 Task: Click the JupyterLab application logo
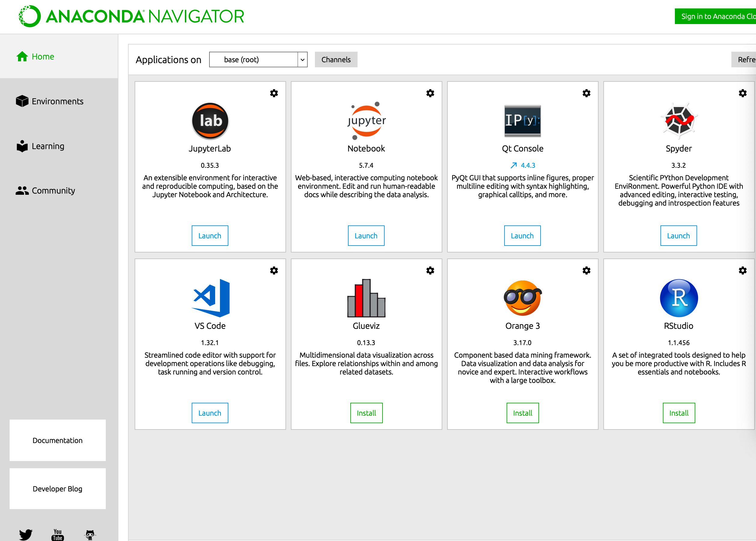[x=210, y=121]
